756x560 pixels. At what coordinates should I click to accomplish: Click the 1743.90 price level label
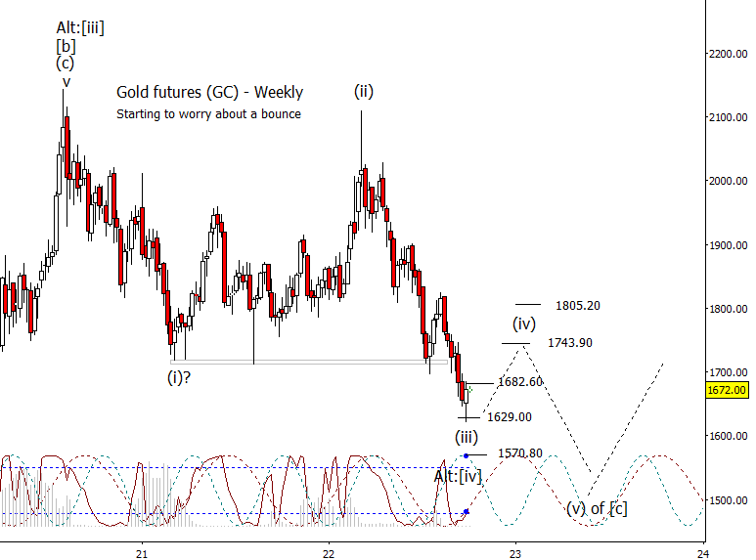click(570, 343)
